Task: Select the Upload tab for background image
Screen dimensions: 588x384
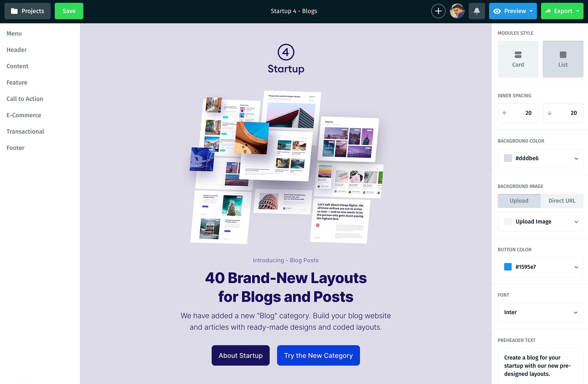Action: coord(519,201)
